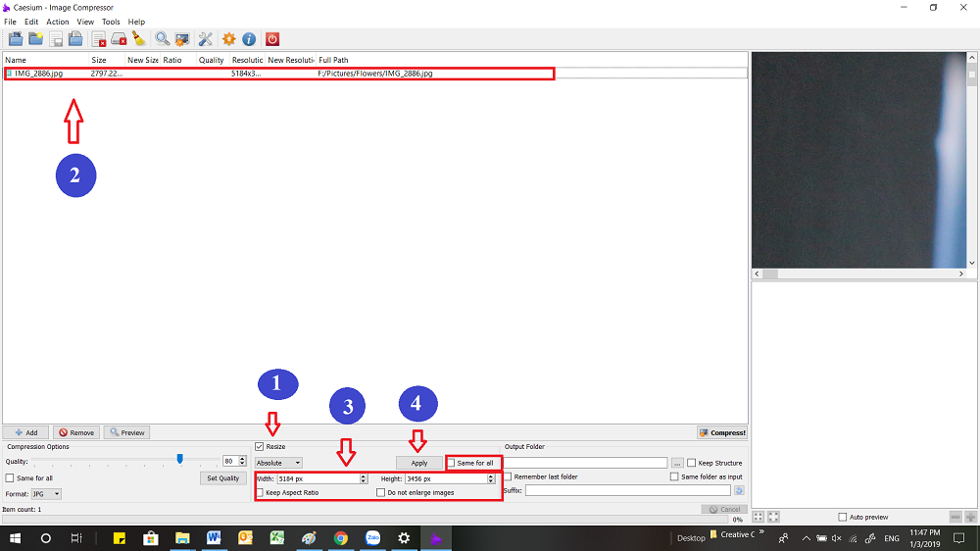The image size is (980, 551).
Task: Click the zoom in plus icon
Action: (x=970, y=517)
